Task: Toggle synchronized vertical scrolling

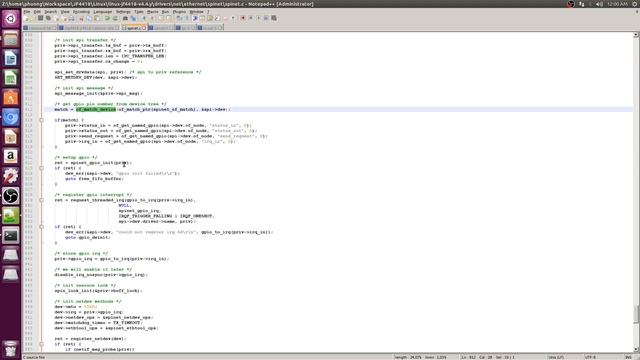Action: [x=161, y=18]
